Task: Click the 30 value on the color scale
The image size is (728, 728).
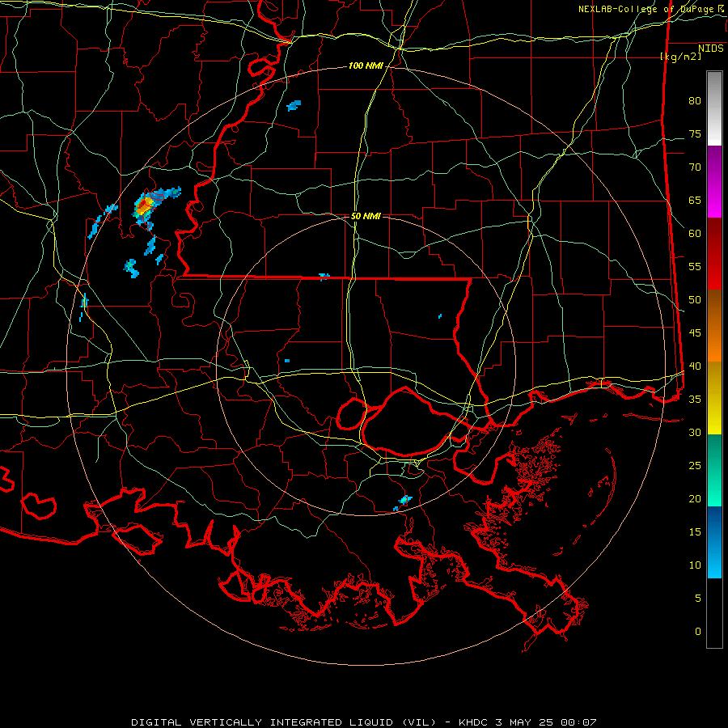Action: click(x=695, y=433)
